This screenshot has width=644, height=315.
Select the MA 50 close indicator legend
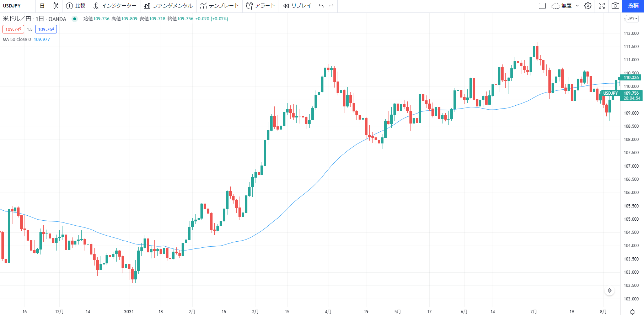click(x=17, y=40)
